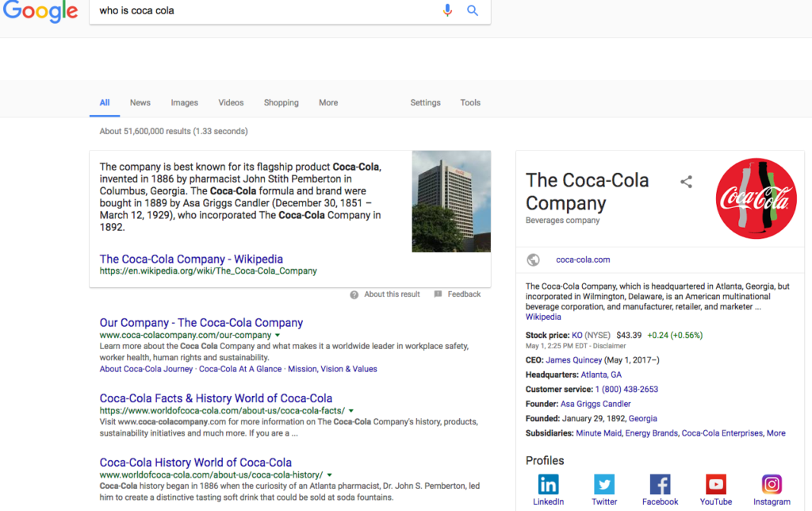Open the Minute Maid subsidiary link
The width and height of the screenshot is (812, 511).
tap(599, 433)
